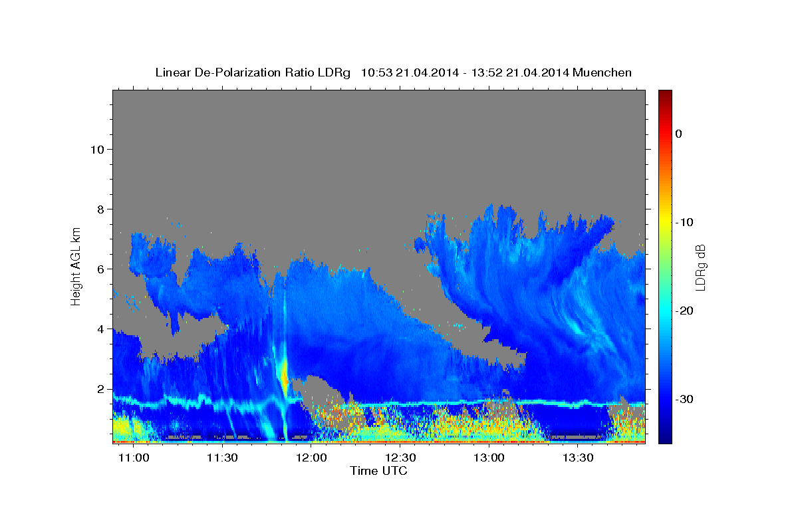
Task: Click the '11:00' time tick label
Action: 134,458
